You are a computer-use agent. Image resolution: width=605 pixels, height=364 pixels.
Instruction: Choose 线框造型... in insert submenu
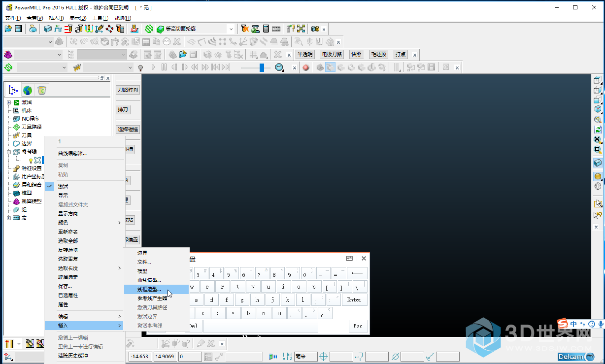tap(156, 289)
